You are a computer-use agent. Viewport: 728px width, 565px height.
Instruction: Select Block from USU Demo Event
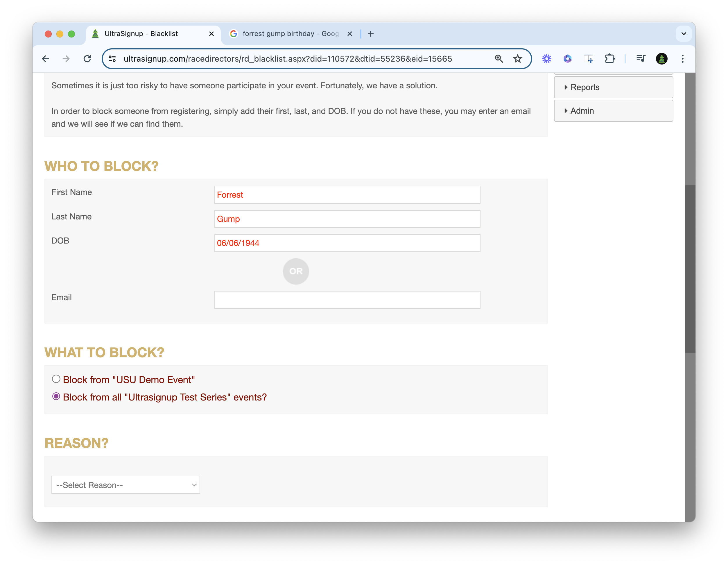click(x=56, y=379)
